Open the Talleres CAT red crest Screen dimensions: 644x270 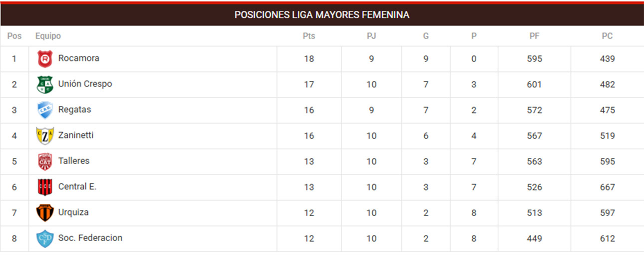(45, 161)
